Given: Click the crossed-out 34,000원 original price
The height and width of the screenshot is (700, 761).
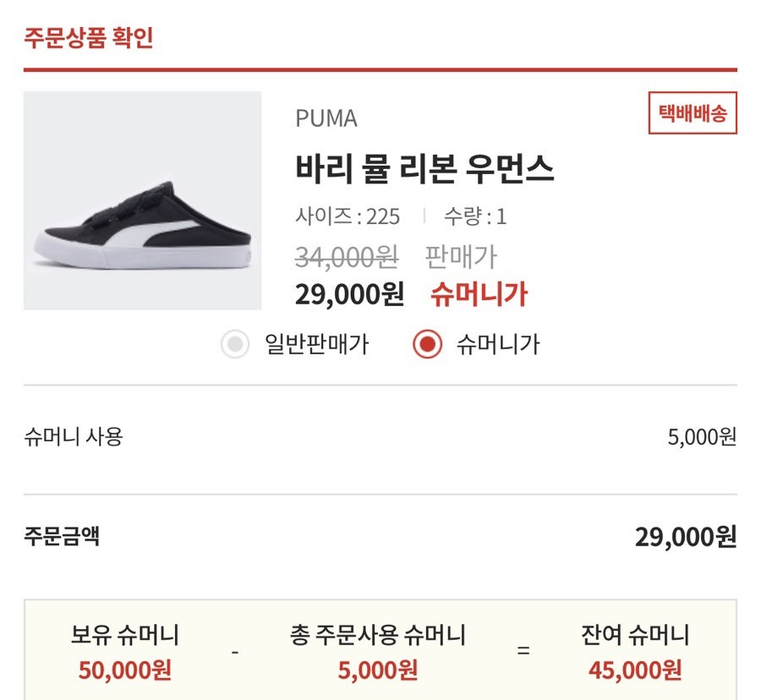Looking at the screenshot, I should 347,257.
